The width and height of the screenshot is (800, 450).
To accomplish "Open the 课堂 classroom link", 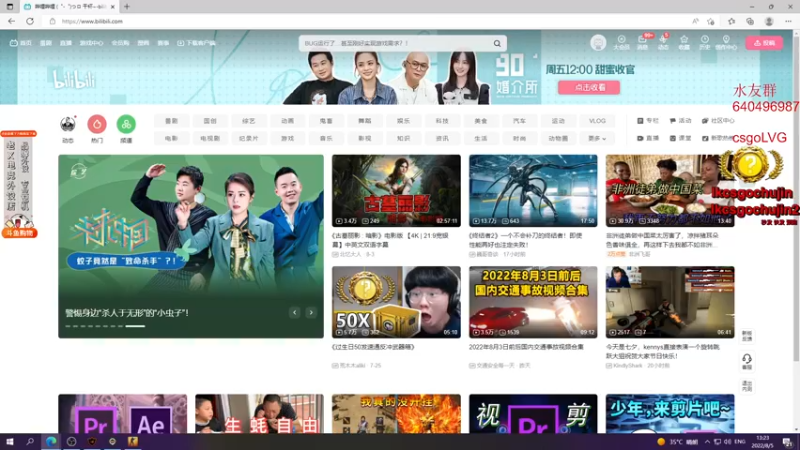I will coord(680,138).
